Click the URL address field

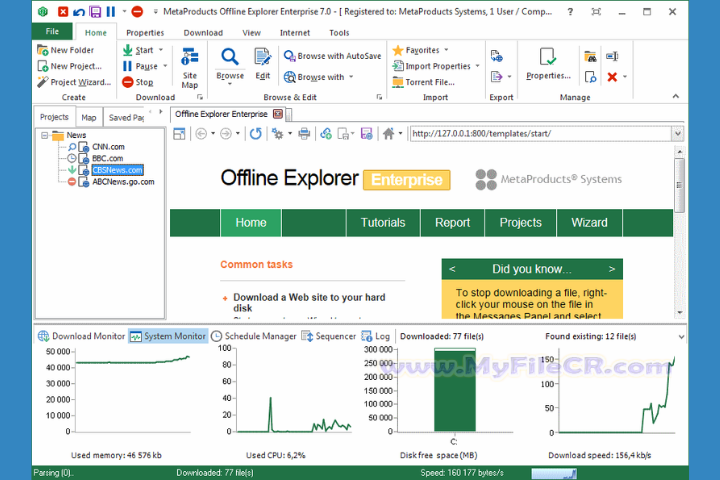(541, 134)
